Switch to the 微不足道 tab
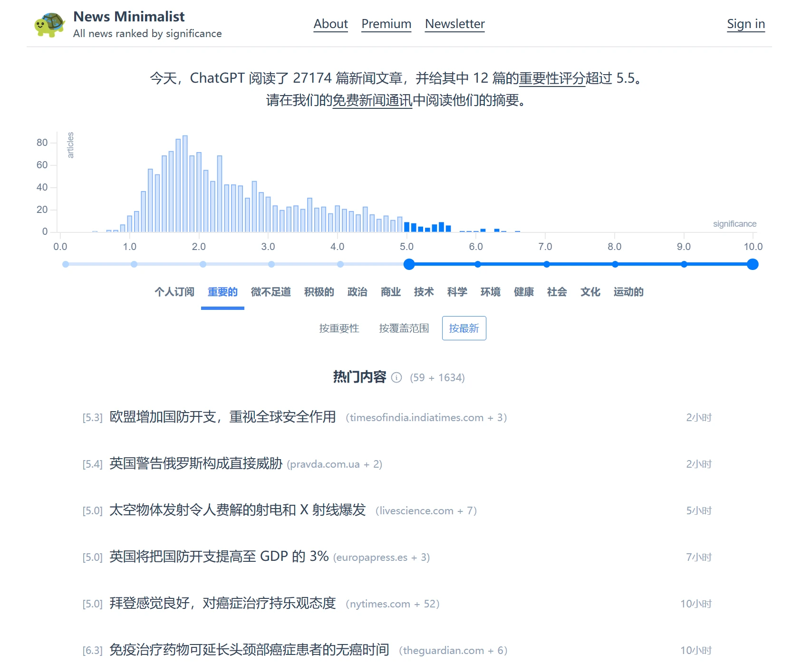Screen dimensions: 812x664 (x=271, y=292)
